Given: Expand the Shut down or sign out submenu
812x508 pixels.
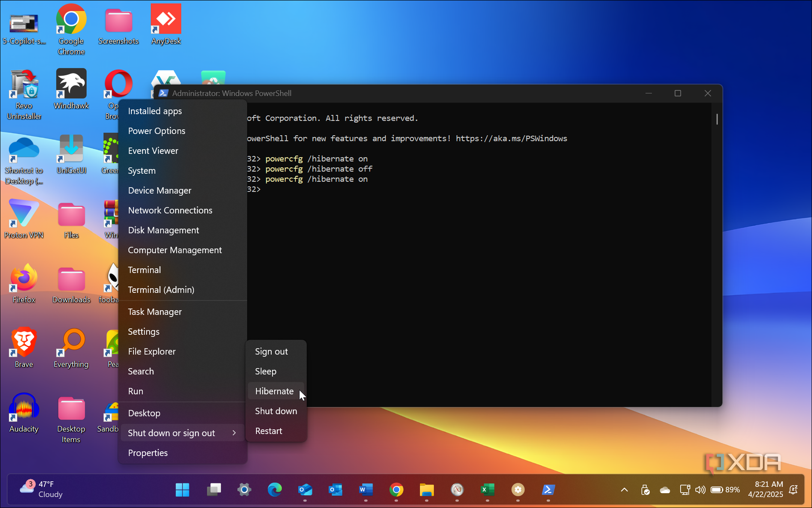Looking at the screenshot, I should point(171,433).
